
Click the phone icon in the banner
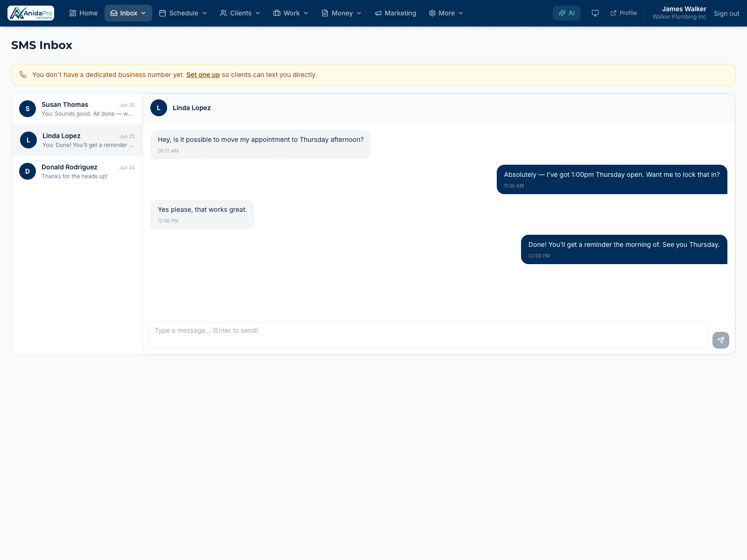coord(23,75)
